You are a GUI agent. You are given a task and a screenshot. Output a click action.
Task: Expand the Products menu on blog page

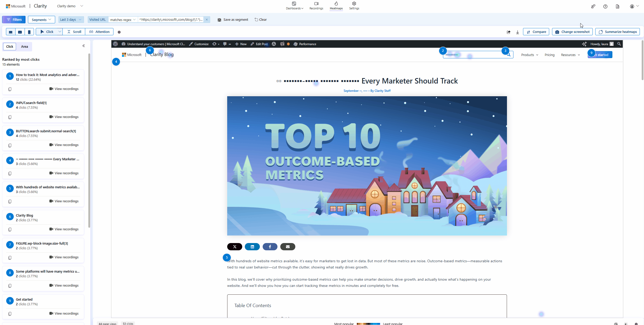click(x=530, y=55)
